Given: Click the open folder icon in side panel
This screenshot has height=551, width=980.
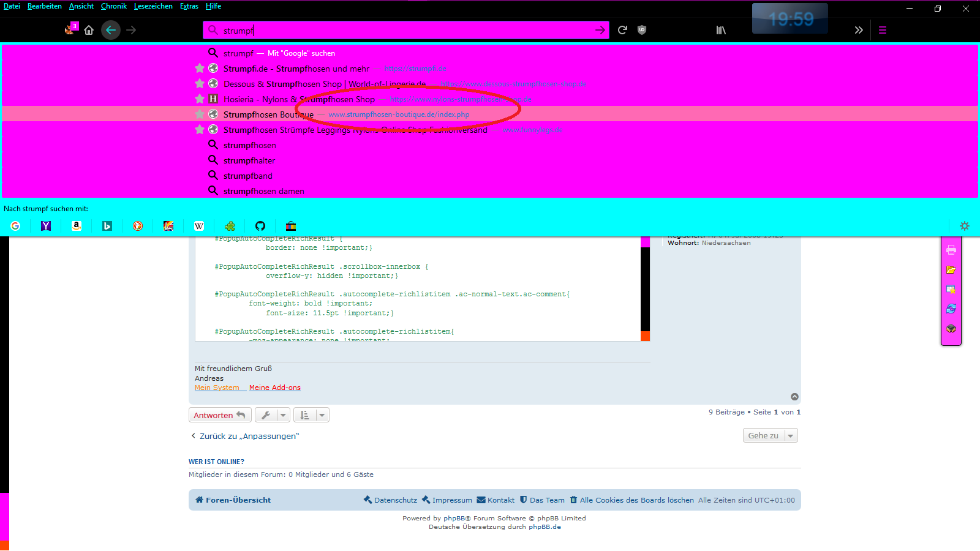Looking at the screenshot, I should [951, 269].
